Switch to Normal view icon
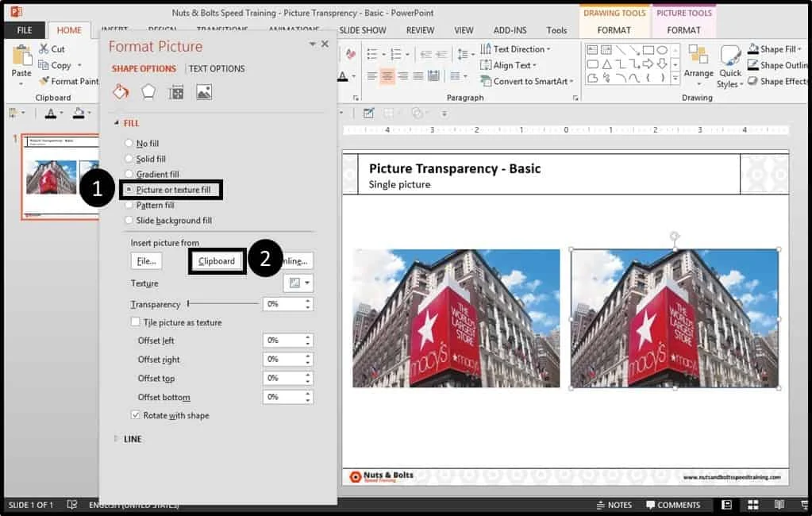 click(x=726, y=505)
